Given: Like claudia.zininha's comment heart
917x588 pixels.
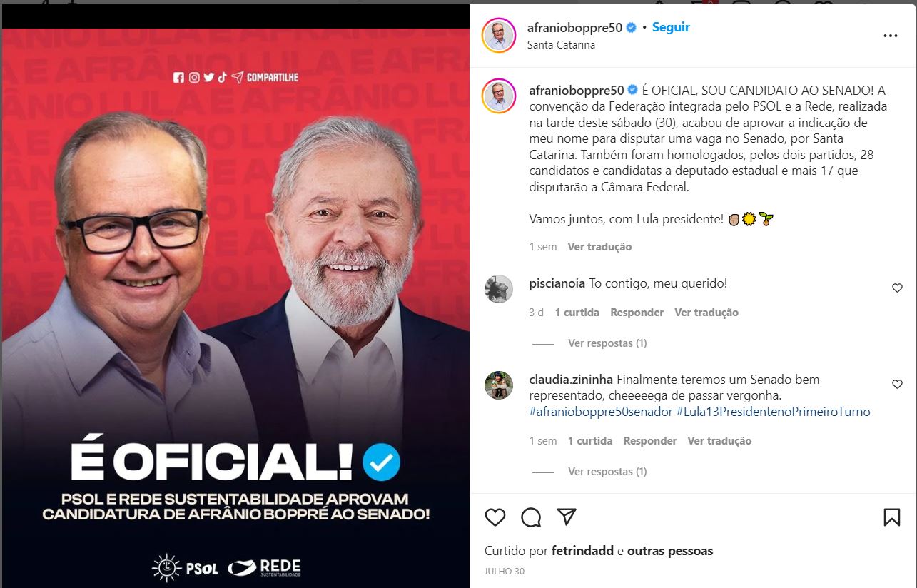Looking at the screenshot, I should (898, 385).
